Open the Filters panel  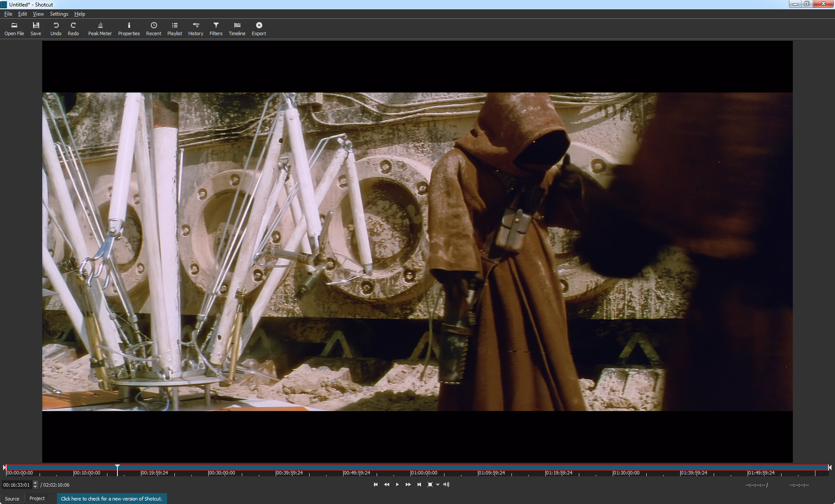point(216,29)
